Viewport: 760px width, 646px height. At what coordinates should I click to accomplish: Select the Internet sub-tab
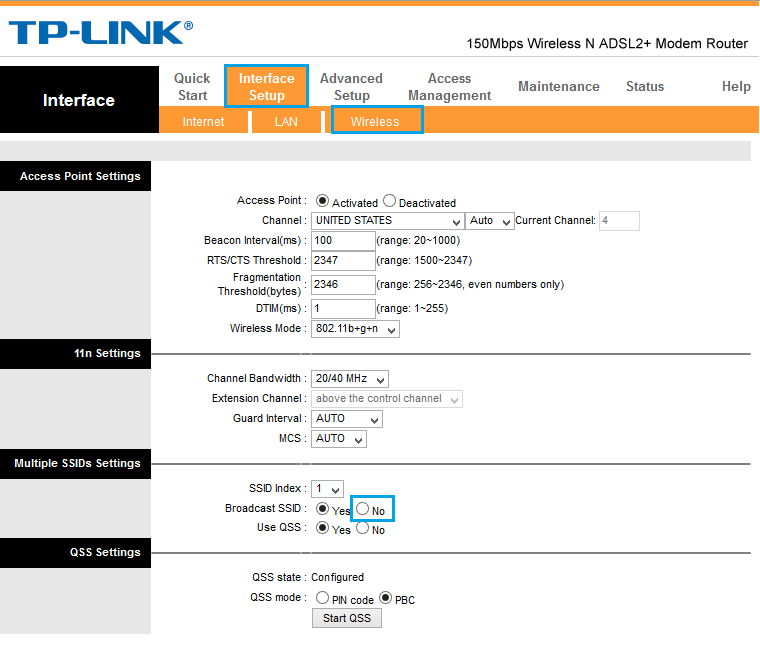coord(204,122)
